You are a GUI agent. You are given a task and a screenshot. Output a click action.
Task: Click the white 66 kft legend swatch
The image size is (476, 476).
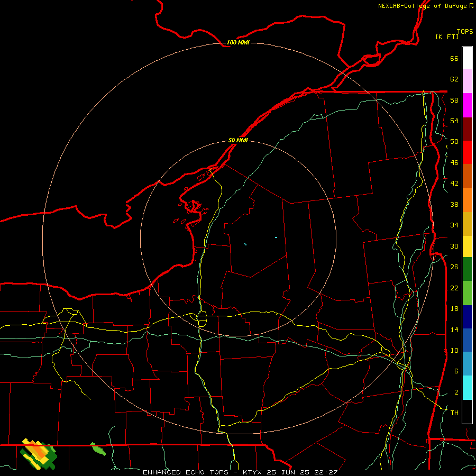click(467, 58)
